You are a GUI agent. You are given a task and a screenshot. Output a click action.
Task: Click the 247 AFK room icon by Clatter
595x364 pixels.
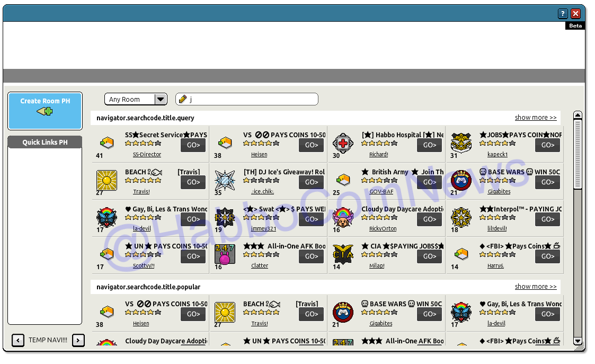pyautogui.click(x=225, y=254)
